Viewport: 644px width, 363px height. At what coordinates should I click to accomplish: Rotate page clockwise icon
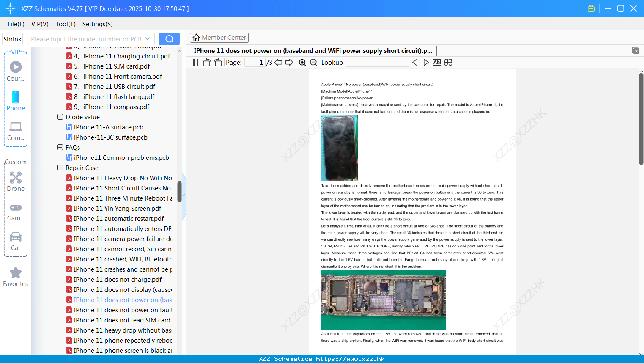(x=218, y=62)
